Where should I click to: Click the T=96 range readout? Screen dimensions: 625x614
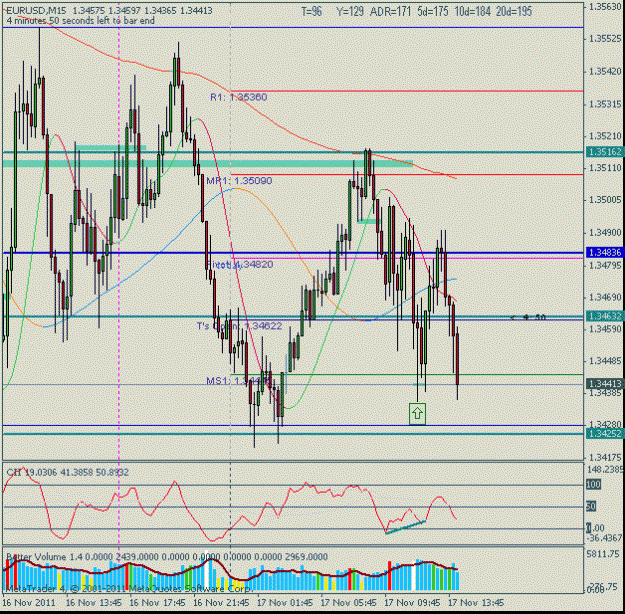pos(311,11)
